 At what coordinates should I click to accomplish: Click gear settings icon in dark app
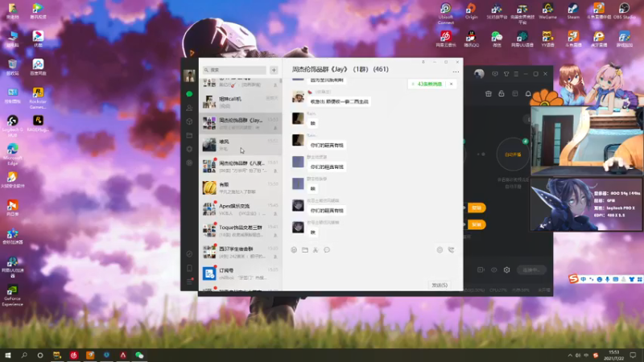pyautogui.click(x=507, y=269)
